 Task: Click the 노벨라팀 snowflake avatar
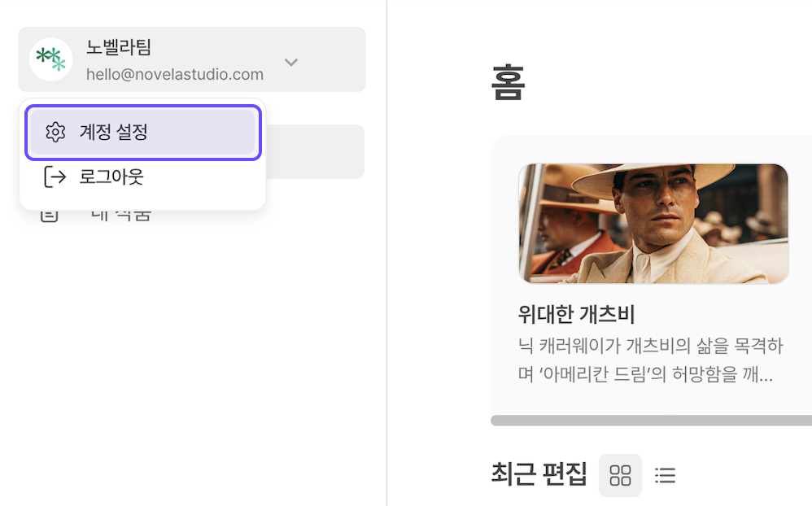(x=50, y=59)
